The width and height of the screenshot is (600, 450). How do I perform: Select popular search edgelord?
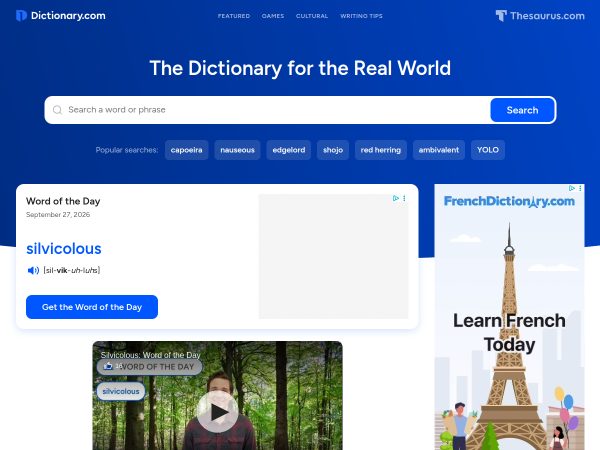tap(289, 150)
